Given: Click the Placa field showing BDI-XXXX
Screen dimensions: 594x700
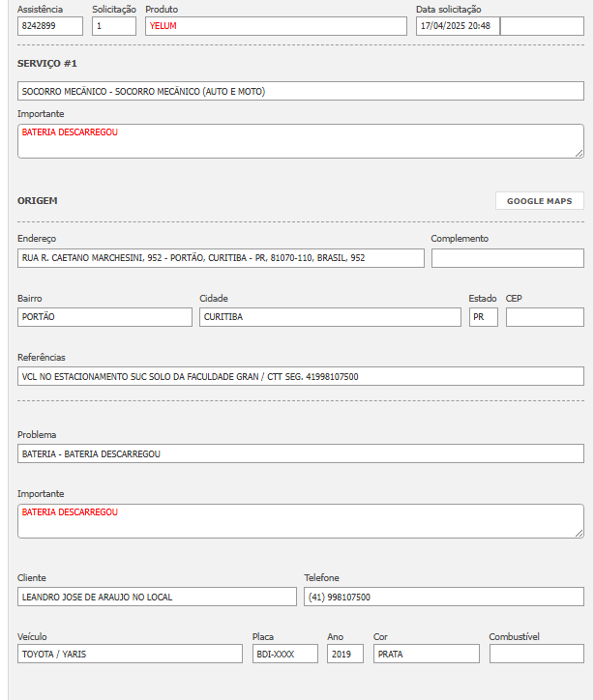Looking at the screenshot, I should 284,654.
